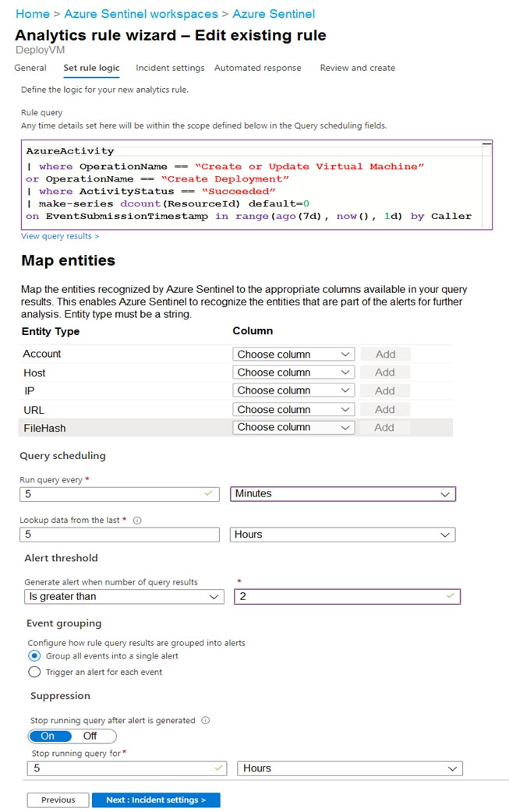Expand FileHash Choose column dropdown
509x812 pixels.
(x=294, y=427)
